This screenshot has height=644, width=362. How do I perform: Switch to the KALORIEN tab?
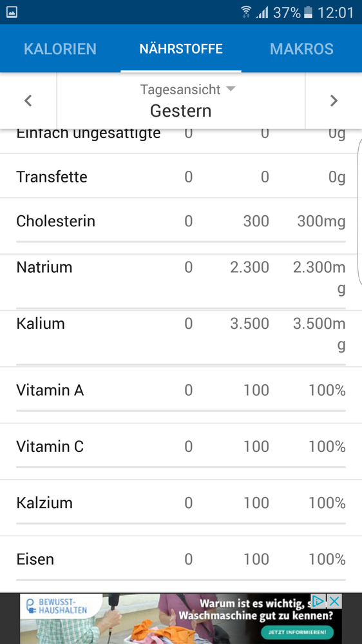tap(60, 49)
